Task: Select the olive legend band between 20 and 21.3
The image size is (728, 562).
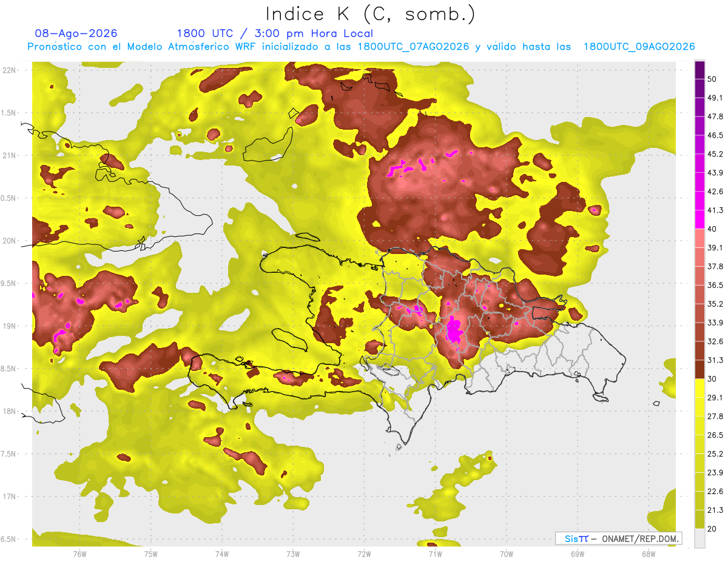Action: point(699,520)
